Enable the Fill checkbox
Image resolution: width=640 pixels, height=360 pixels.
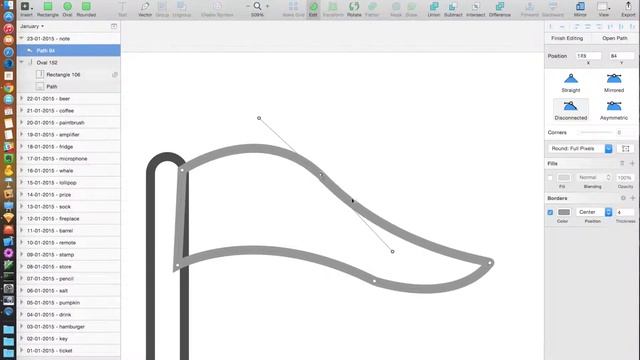pyautogui.click(x=550, y=178)
